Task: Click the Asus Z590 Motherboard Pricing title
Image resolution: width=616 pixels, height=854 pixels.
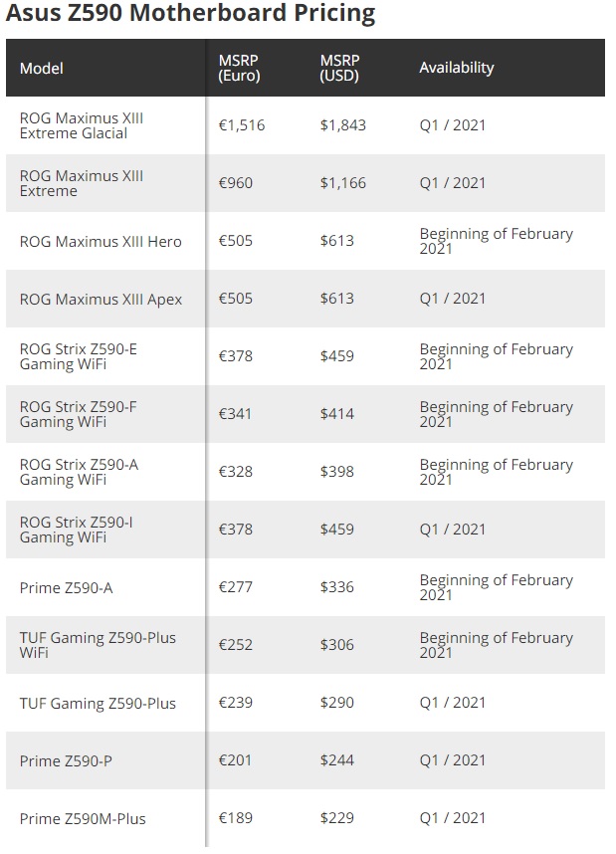Action: point(190,13)
